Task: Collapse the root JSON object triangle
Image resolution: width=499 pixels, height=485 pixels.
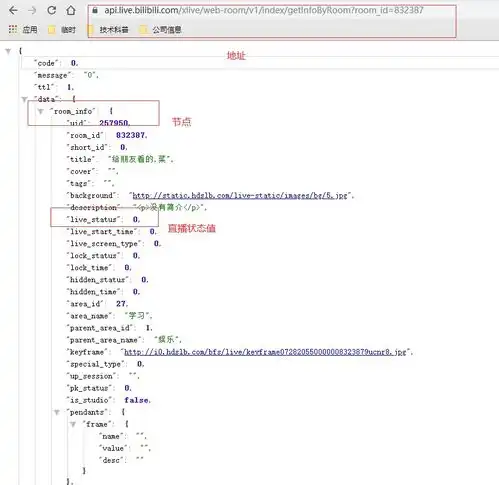Action: (8, 51)
